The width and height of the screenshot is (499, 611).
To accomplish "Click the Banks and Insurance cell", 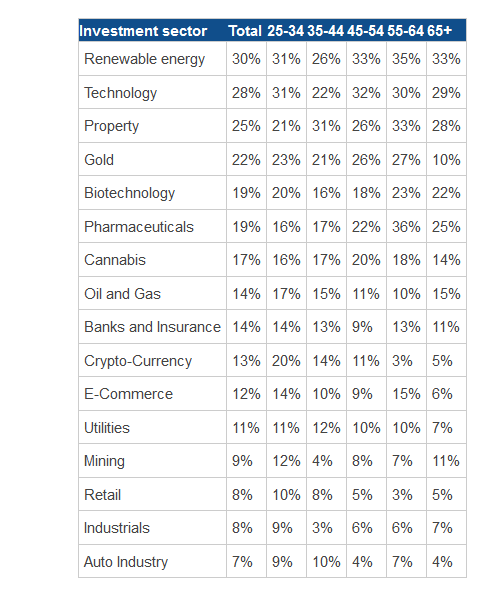I will pos(152,327).
